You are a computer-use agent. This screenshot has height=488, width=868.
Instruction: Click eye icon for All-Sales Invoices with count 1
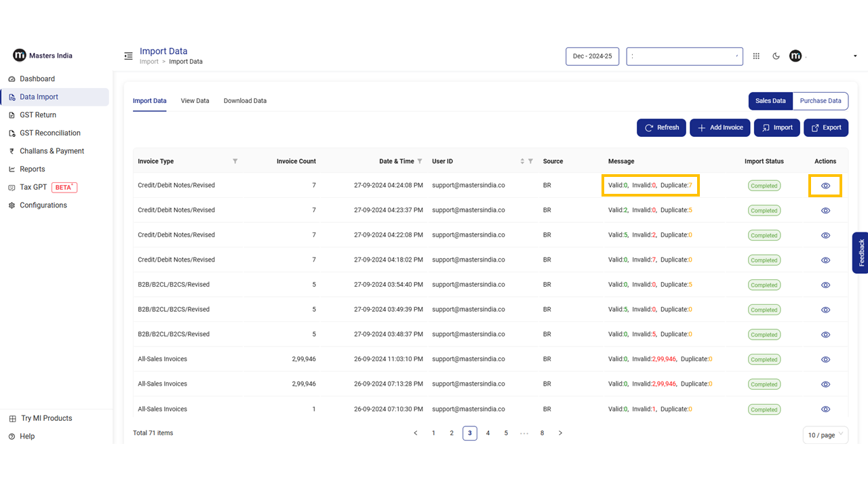pos(825,409)
